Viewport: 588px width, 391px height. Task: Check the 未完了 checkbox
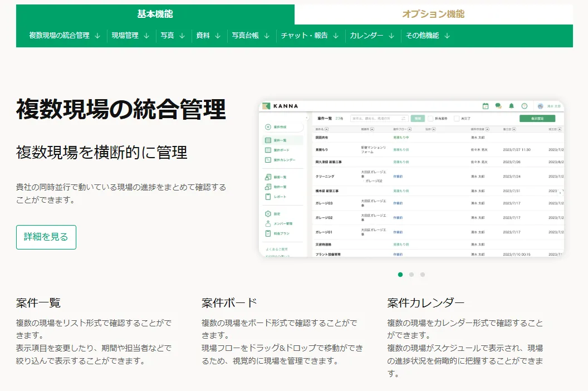(x=457, y=118)
